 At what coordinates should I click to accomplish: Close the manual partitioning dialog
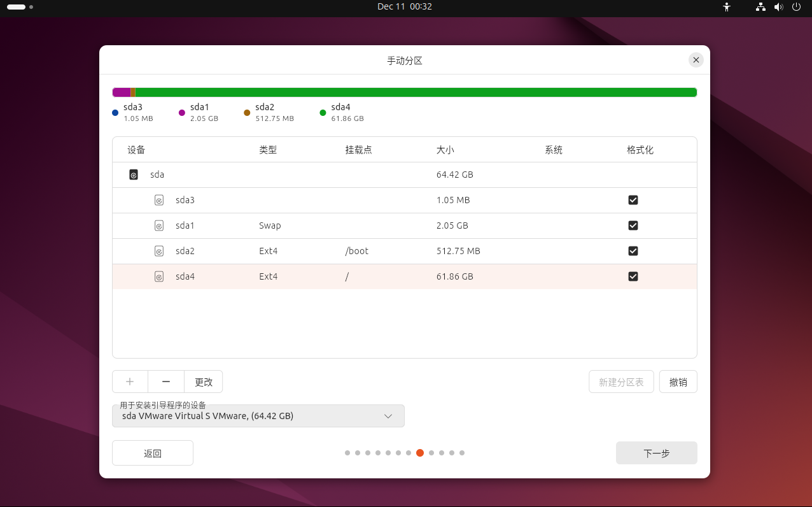point(696,60)
